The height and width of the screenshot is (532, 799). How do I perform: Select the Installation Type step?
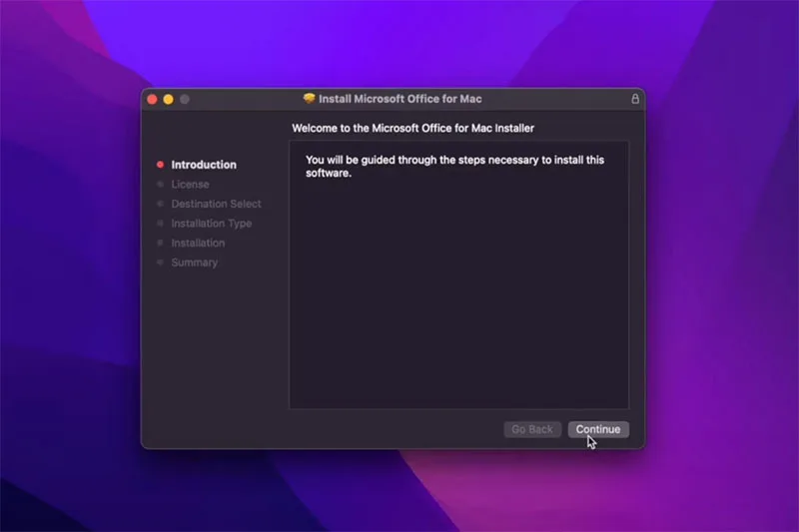coord(212,224)
